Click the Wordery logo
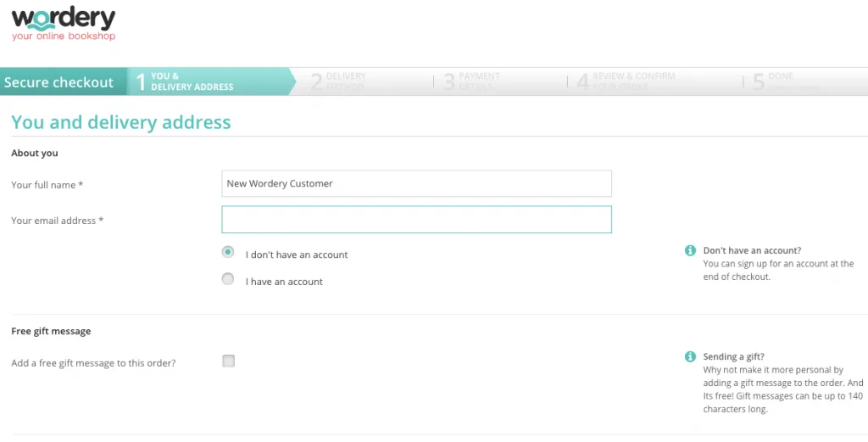The image size is (868, 442). point(64,19)
